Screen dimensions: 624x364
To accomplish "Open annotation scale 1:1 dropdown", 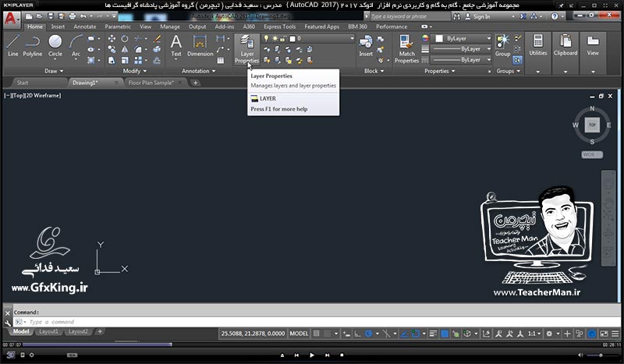I will (534, 334).
